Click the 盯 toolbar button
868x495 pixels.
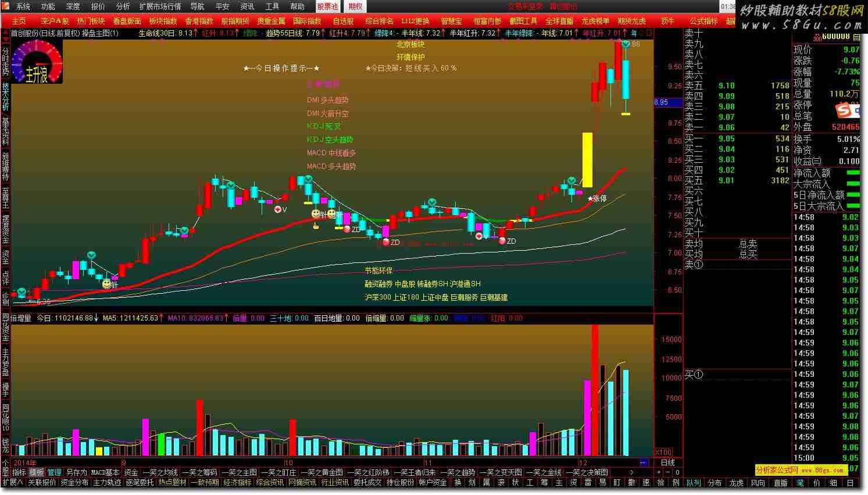[617, 482]
